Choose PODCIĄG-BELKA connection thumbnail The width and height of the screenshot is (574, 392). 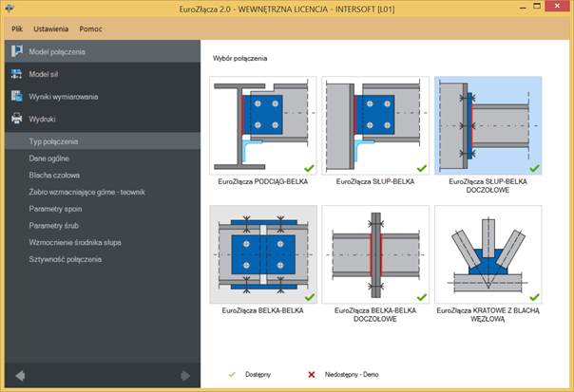coord(263,125)
